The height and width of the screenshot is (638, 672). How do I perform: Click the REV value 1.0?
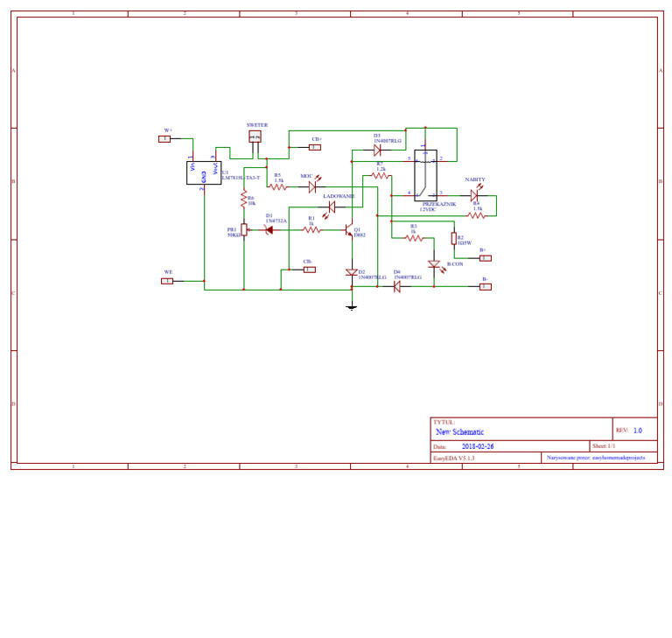(x=638, y=430)
